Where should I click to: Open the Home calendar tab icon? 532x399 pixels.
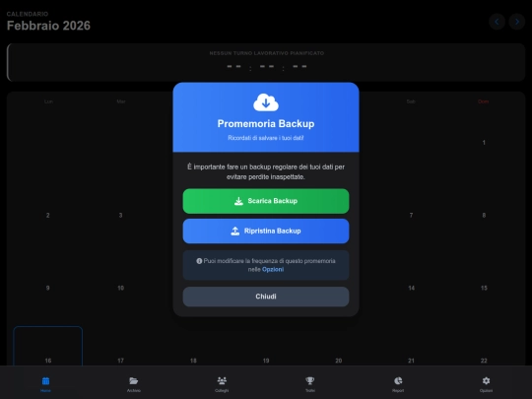45,381
